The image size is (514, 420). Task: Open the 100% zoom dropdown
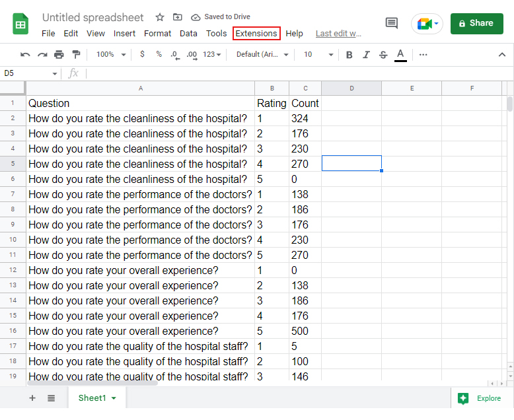pyautogui.click(x=110, y=55)
